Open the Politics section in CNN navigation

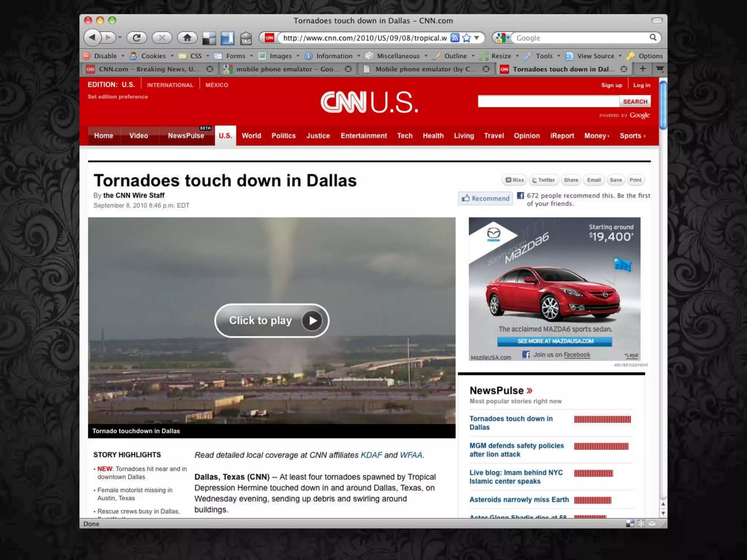coord(283,136)
